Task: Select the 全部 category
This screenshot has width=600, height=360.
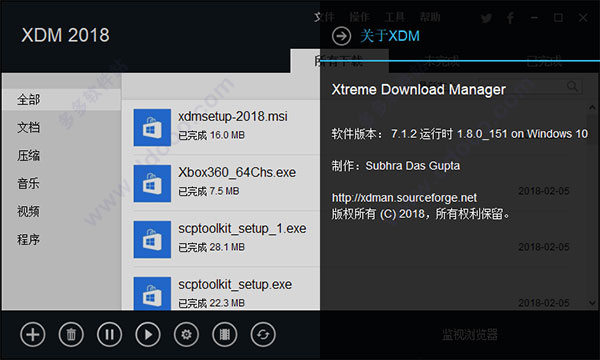Action: point(62,100)
